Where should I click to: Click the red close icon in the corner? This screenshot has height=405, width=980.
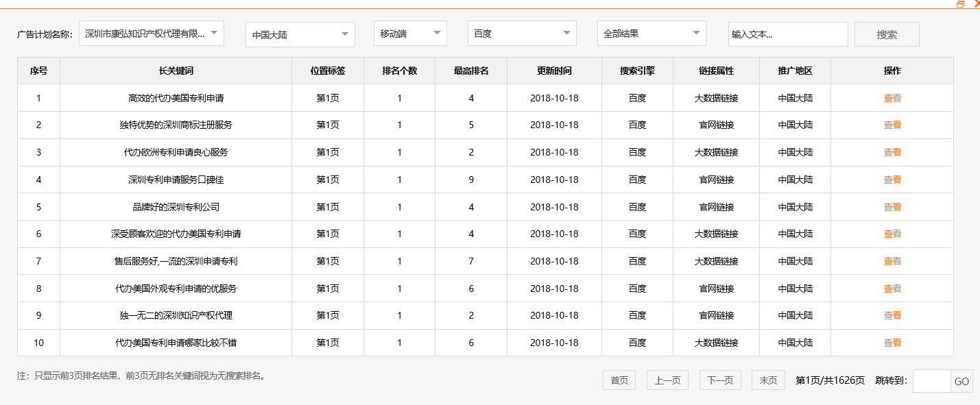[977, 3]
